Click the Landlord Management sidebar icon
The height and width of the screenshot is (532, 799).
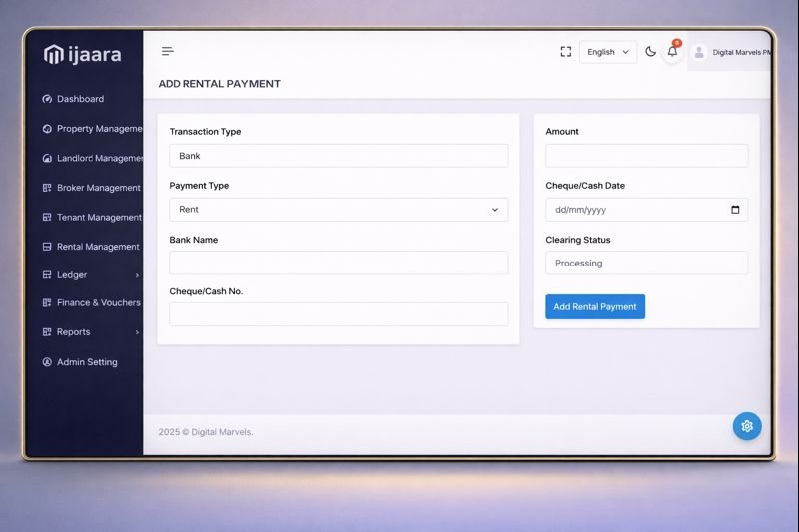tap(47, 158)
